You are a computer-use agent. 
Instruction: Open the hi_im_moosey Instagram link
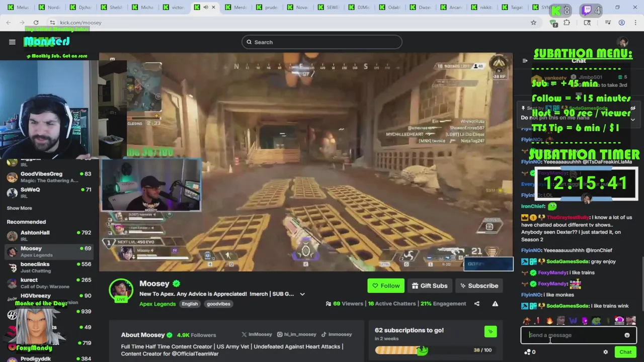tap(296, 334)
